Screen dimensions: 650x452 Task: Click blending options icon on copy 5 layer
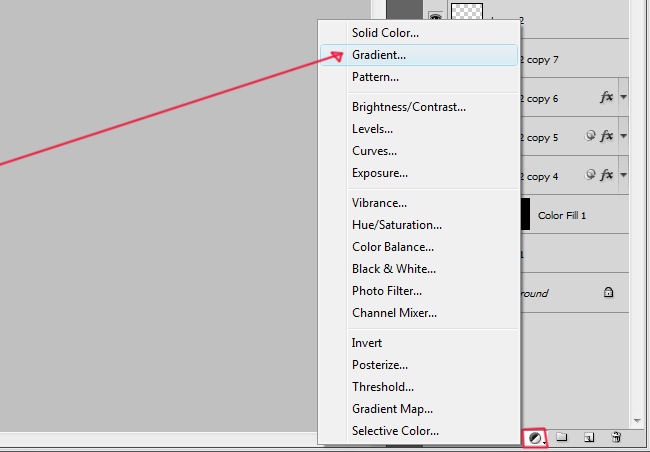point(590,136)
